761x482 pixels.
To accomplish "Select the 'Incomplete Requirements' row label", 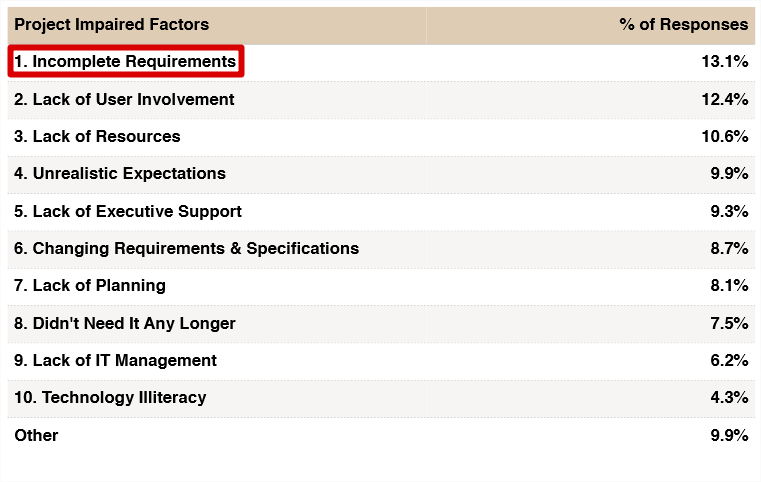I will 125,61.
